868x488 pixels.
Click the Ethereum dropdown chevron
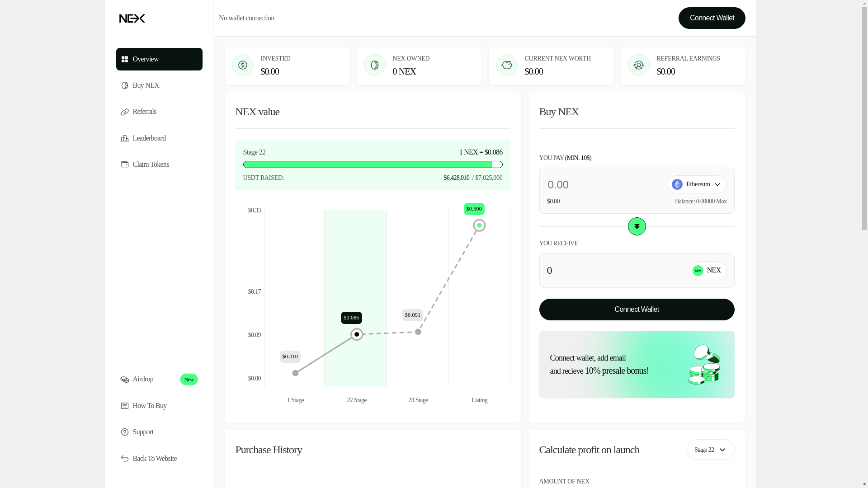717,184
